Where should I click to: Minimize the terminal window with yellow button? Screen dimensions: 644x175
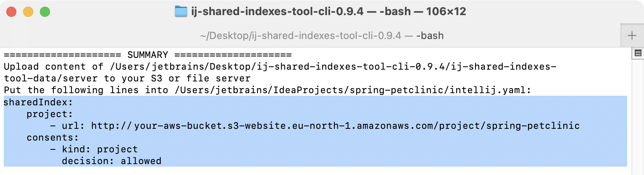[28, 12]
